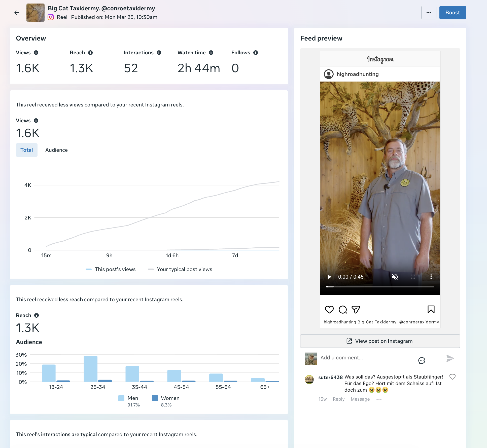This screenshot has width=487, height=448.
Task: Show info tooltip for Follows
Action: pyautogui.click(x=256, y=53)
